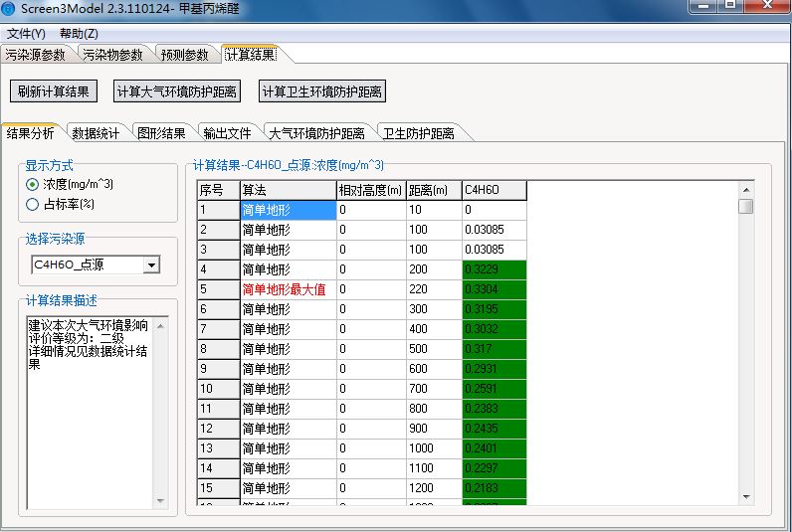Open the 帮助(Z) menu

[x=79, y=34]
